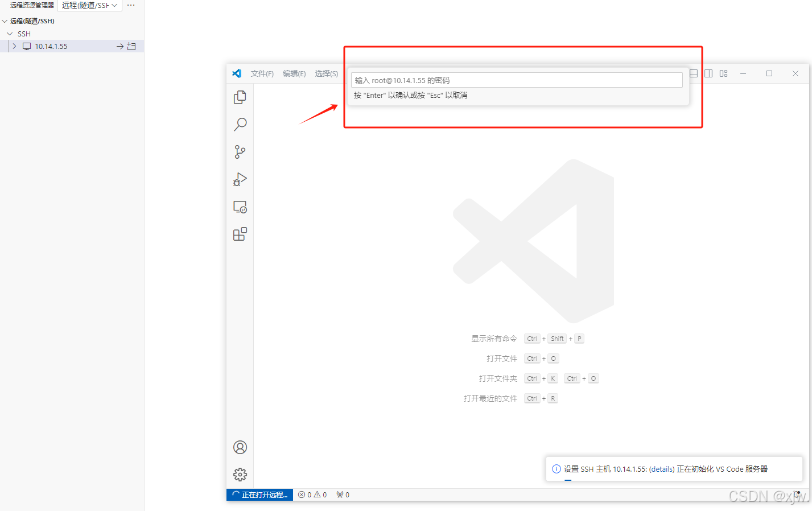Open the Manage gear icon

pyautogui.click(x=240, y=475)
